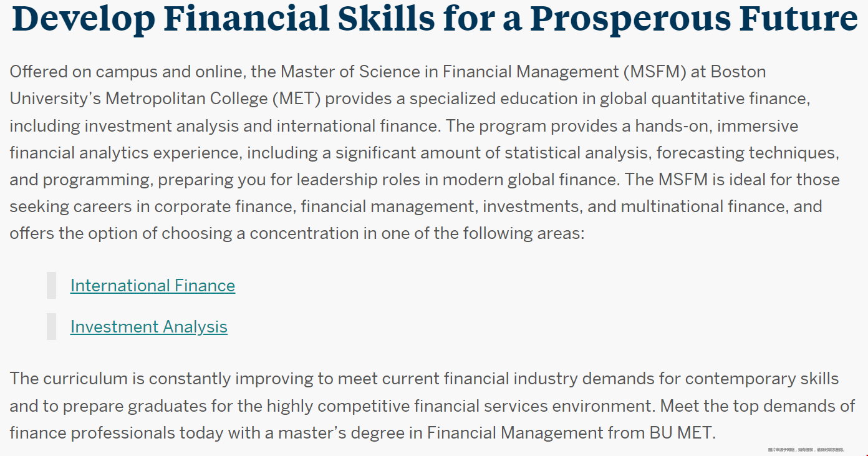Image resolution: width=868 pixels, height=456 pixels.
Task: Click the small watermark text at bottom right
Action: pos(806,449)
